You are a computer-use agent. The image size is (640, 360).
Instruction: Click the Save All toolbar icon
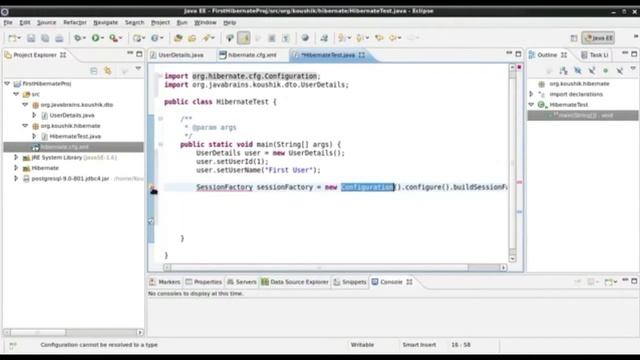tap(45, 38)
